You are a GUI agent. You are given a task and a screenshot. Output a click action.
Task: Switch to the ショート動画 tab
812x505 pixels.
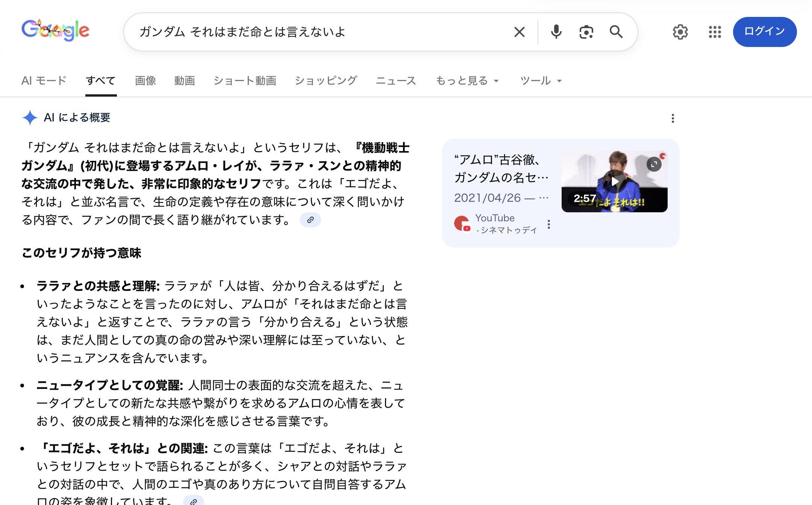tap(245, 81)
